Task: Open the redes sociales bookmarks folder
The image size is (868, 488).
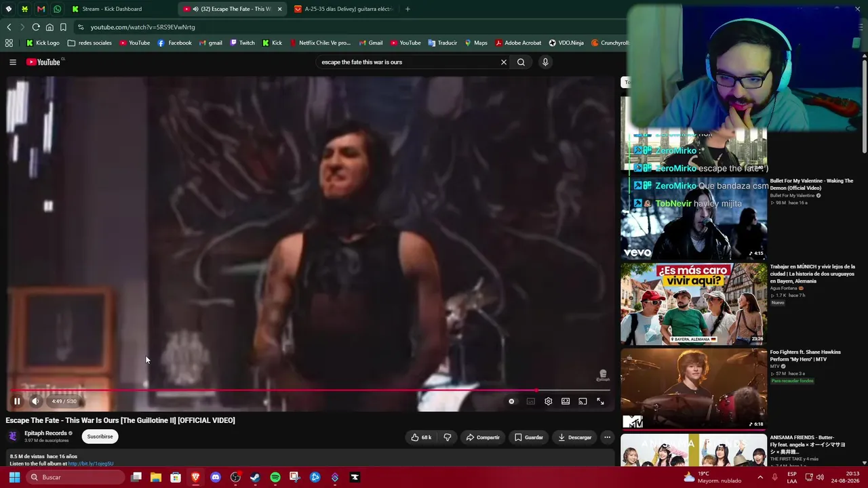Action: click(90, 43)
